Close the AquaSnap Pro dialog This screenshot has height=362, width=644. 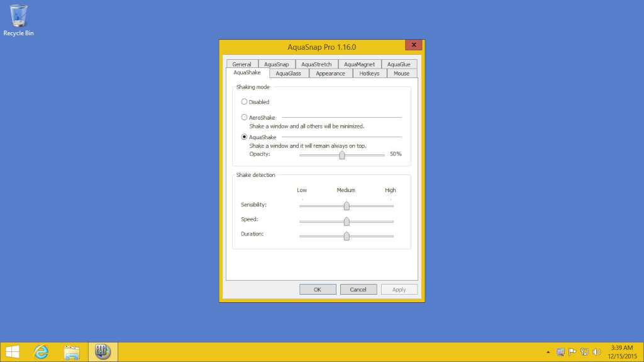(x=414, y=45)
